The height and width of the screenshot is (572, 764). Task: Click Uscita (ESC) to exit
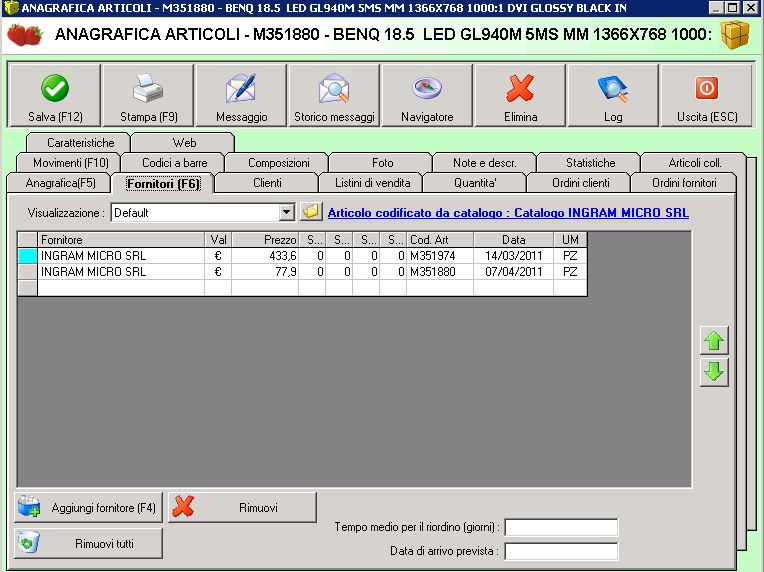(707, 95)
